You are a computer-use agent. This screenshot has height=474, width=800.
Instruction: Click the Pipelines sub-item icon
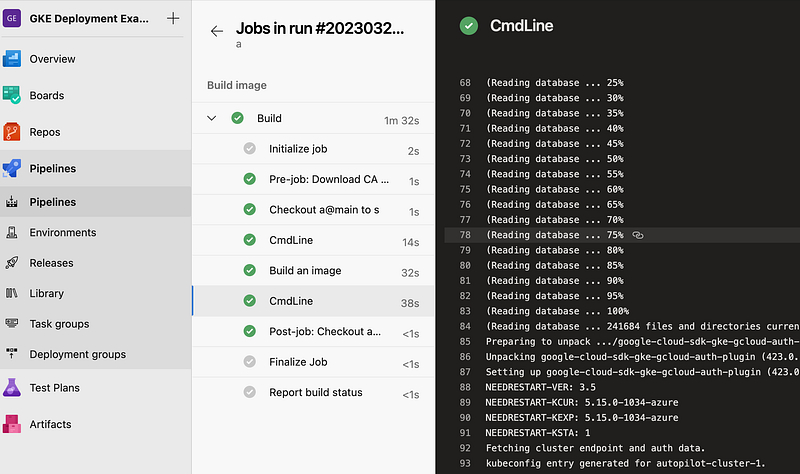coord(12,202)
